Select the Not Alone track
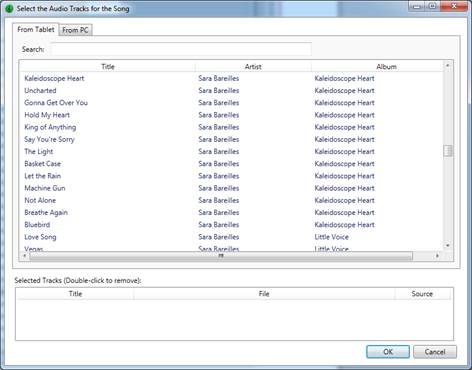Image resolution: width=472 pixels, height=370 pixels. click(40, 200)
